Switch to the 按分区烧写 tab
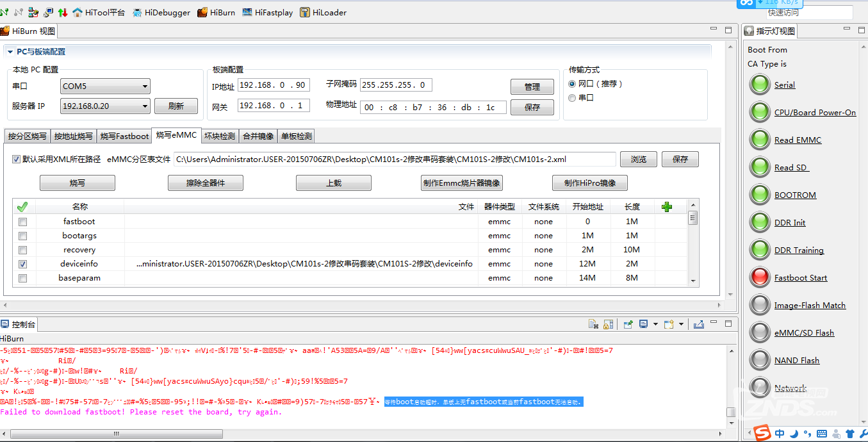868x442 pixels. pyautogui.click(x=26, y=136)
